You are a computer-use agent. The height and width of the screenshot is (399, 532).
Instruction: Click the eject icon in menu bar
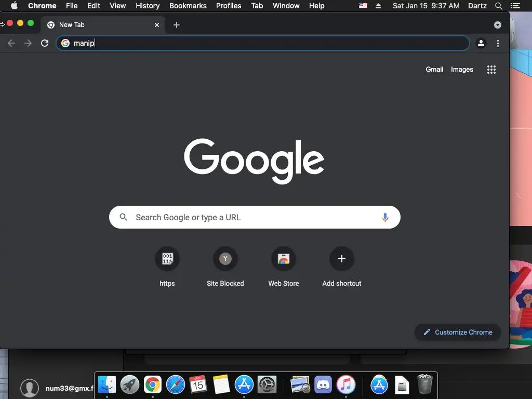(378, 6)
